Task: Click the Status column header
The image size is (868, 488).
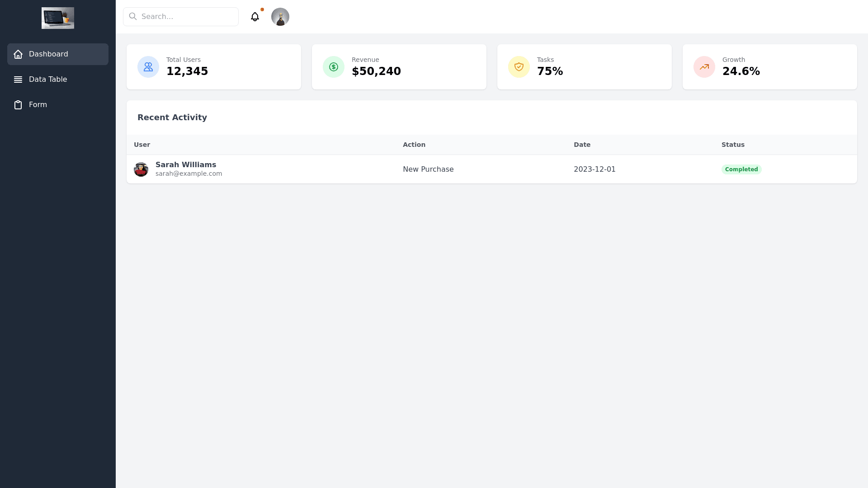Action: point(733,145)
